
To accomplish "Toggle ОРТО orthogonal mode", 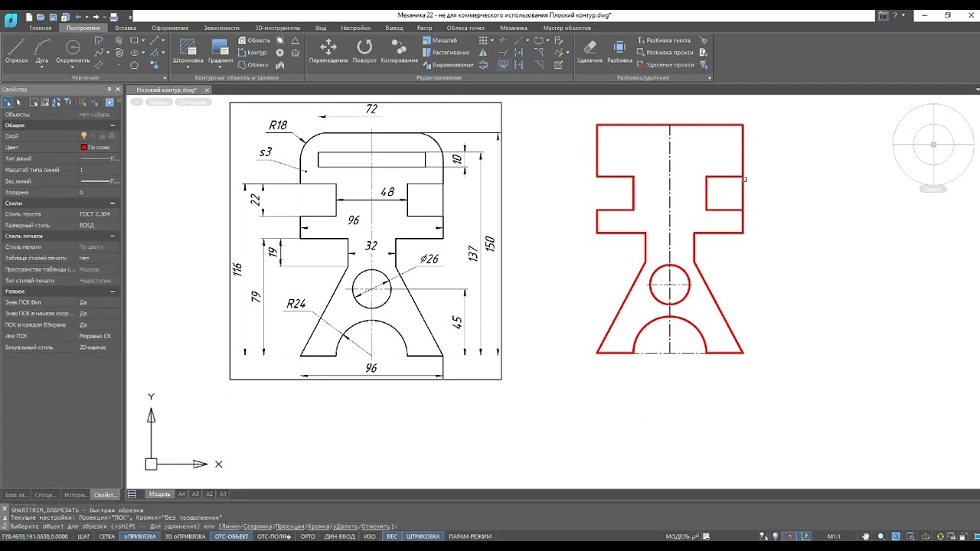I will point(308,536).
